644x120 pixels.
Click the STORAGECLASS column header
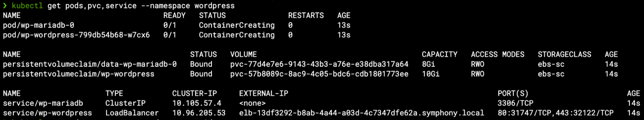tap(564, 54)
